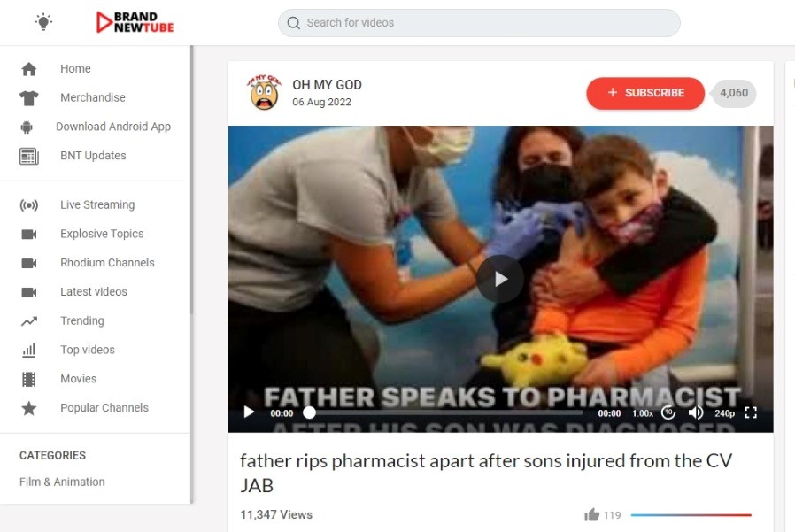Toggle dark mode with the lightbulb icon
This screenshot has width=795, height=532.
tap(43, 22)
